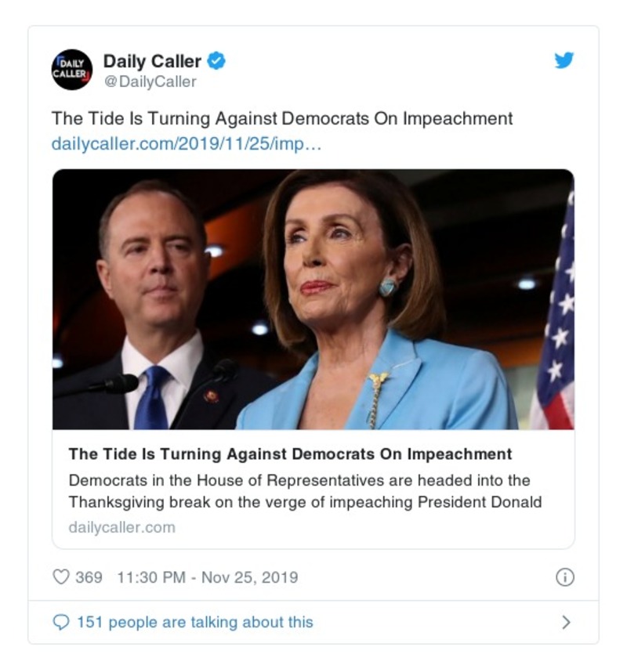
Task: Open the Daily Caller profile avatar
Action: coord(71,70)
